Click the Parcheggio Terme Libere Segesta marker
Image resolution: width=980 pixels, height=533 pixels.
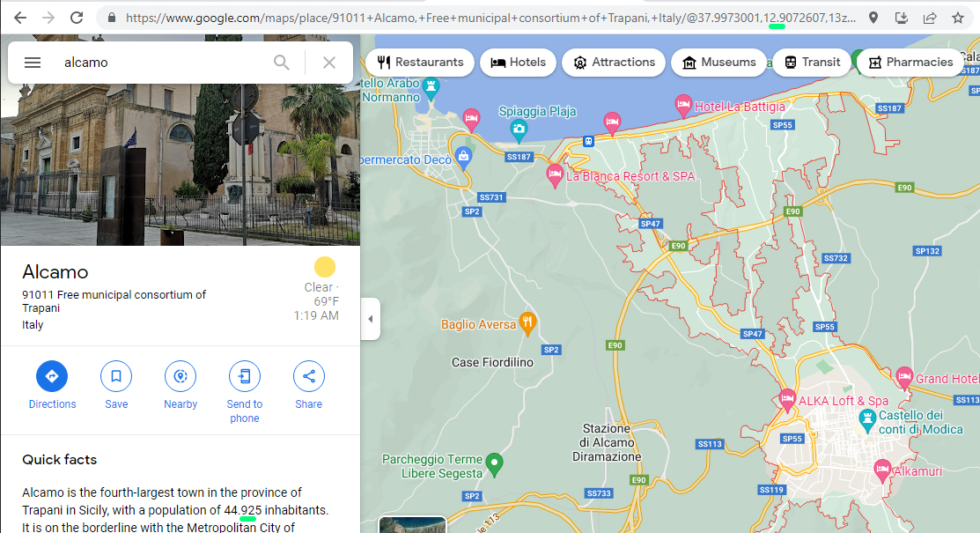pos(494,464)
